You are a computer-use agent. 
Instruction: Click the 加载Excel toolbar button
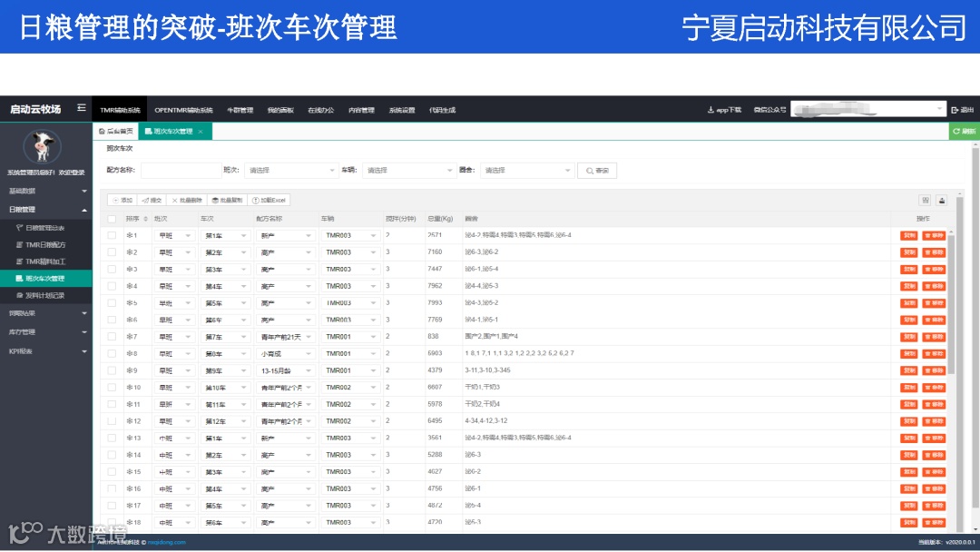269,200
